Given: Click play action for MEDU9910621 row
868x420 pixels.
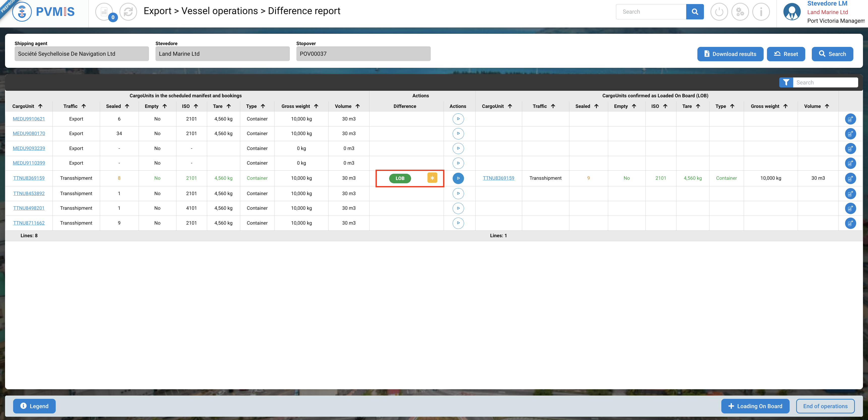Looking at the screenshot, I should click(x=458, y=119).
